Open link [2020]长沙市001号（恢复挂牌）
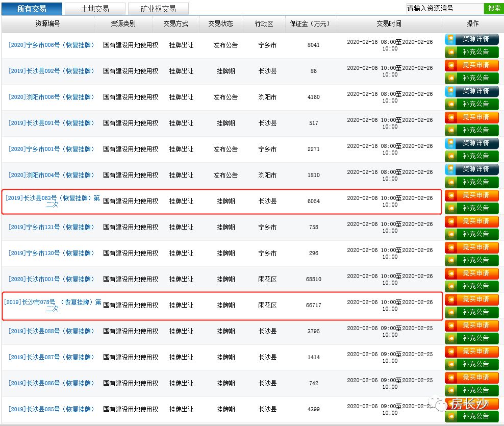504x426 pixels. click(x=52, y=279)
